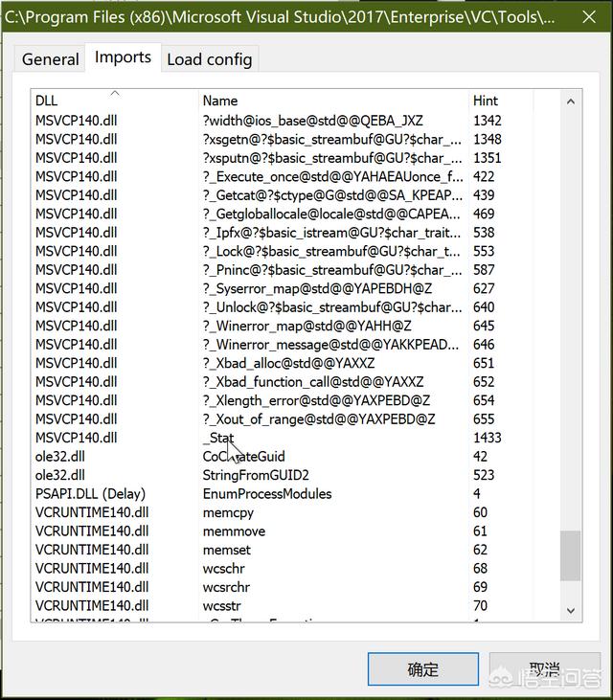Click the hint value 523

[x=484, y=476]
